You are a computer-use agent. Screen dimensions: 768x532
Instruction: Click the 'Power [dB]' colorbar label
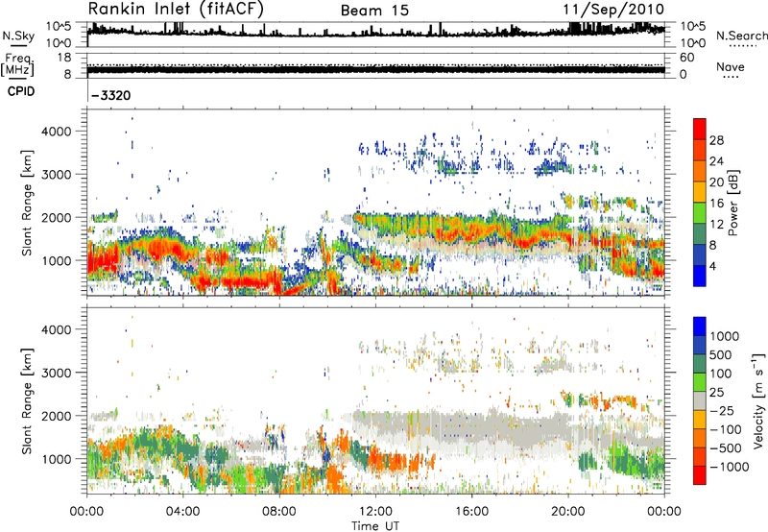(x=732, y=203)
